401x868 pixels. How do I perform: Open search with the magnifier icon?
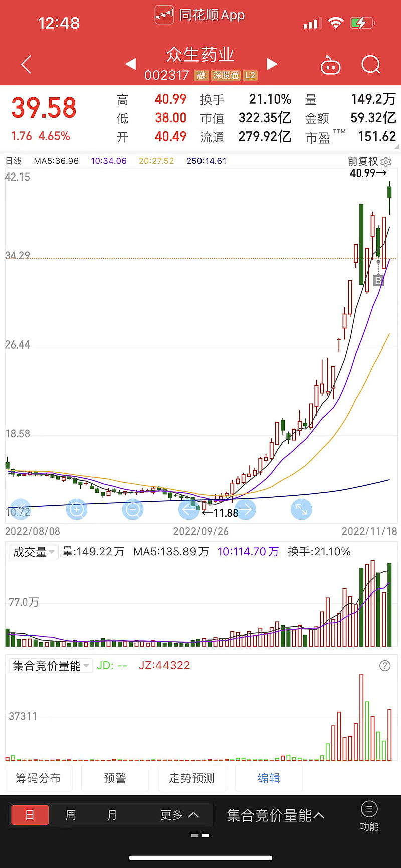(x=371, y=65)
